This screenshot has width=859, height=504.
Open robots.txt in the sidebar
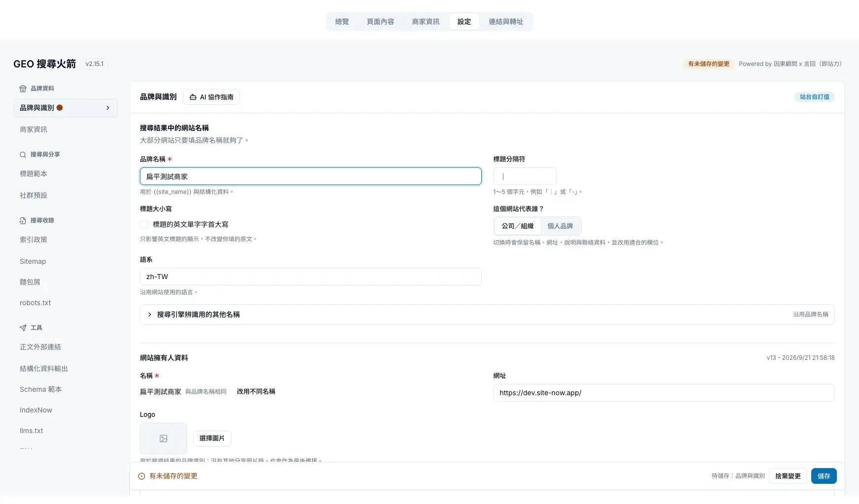tap(66, 303)
